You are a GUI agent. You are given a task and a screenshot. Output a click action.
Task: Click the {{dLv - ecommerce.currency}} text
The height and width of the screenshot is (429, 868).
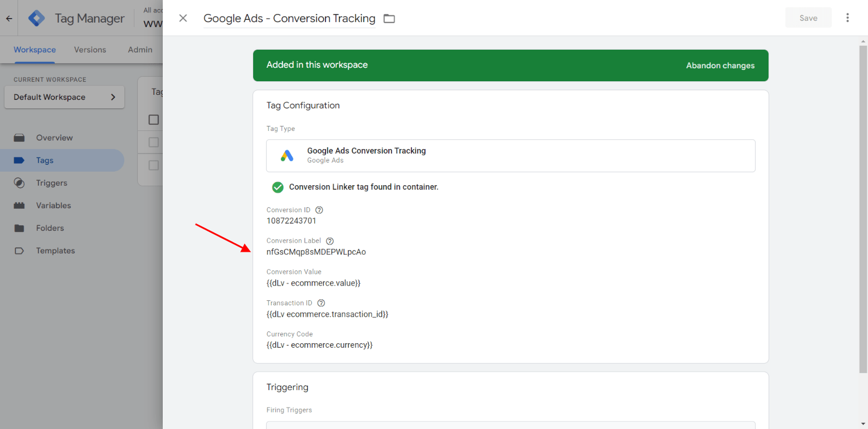319,345
